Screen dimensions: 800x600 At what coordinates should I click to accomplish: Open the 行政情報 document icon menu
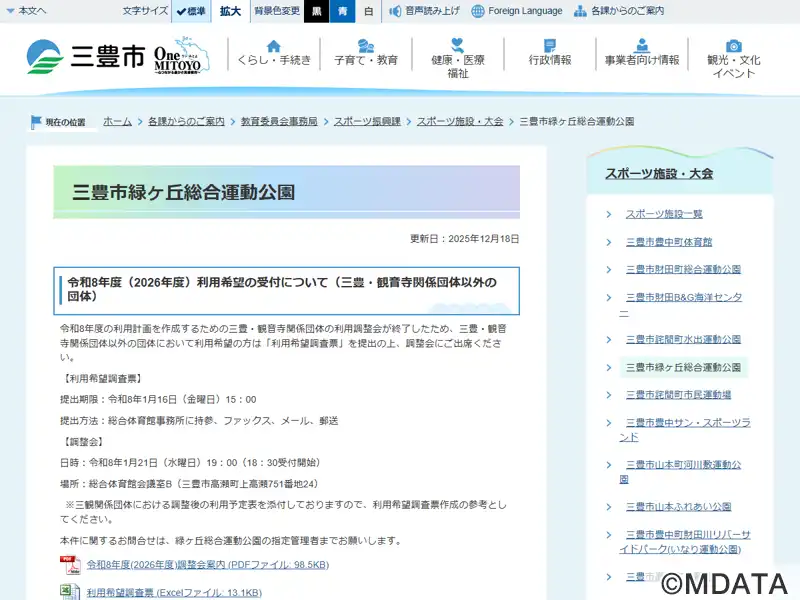click(550, 46)
